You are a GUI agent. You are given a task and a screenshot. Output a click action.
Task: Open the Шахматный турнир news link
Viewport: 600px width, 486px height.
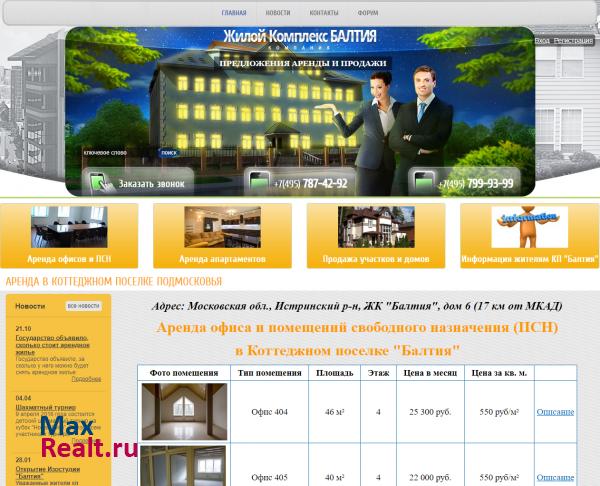46,407
